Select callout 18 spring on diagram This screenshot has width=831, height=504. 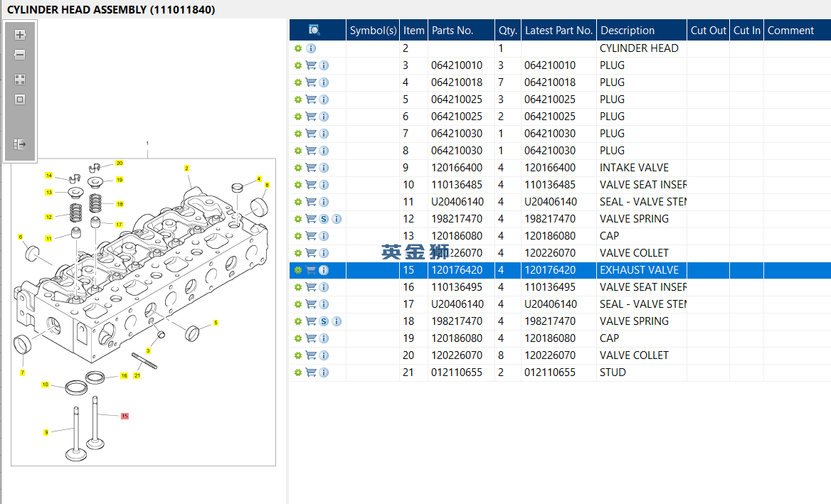120,204
